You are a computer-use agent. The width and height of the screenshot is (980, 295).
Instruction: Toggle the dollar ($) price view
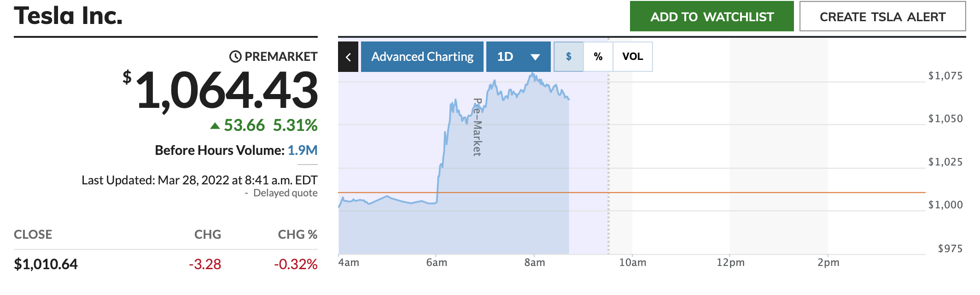point(569,57)
